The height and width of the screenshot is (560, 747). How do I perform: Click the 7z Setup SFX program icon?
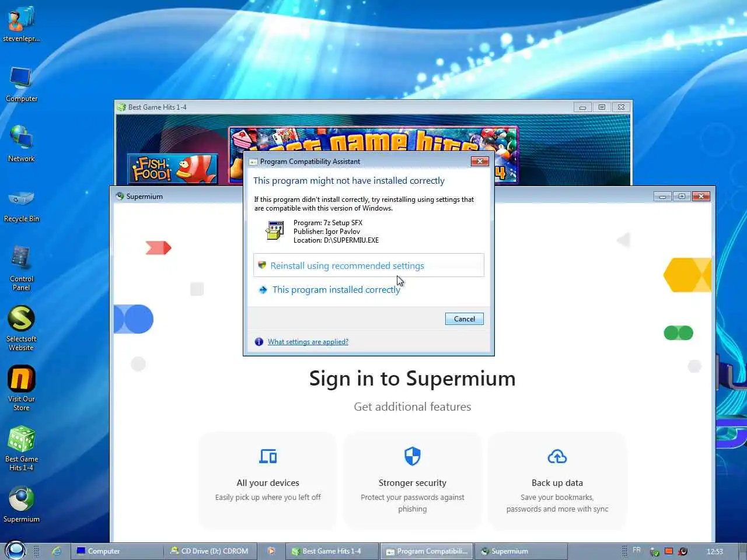click(x=274, y=230)
